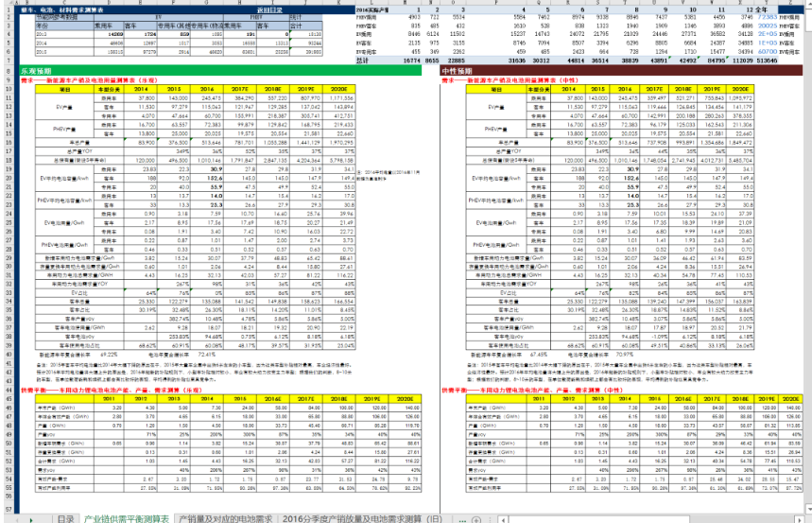Click horizontal scrollbar right arrow
Image resolution: width=812 pixels, height=523 pixels.
click(800, 519)
